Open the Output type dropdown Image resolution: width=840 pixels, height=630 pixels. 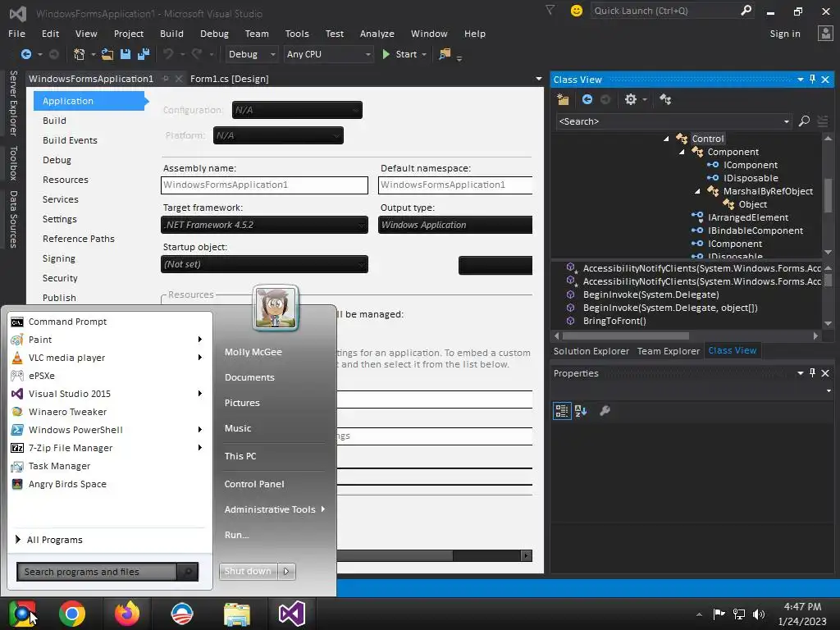455,225
